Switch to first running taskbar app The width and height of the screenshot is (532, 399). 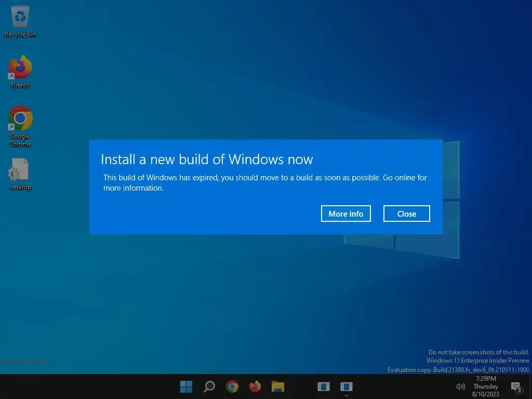coord(323,387)
